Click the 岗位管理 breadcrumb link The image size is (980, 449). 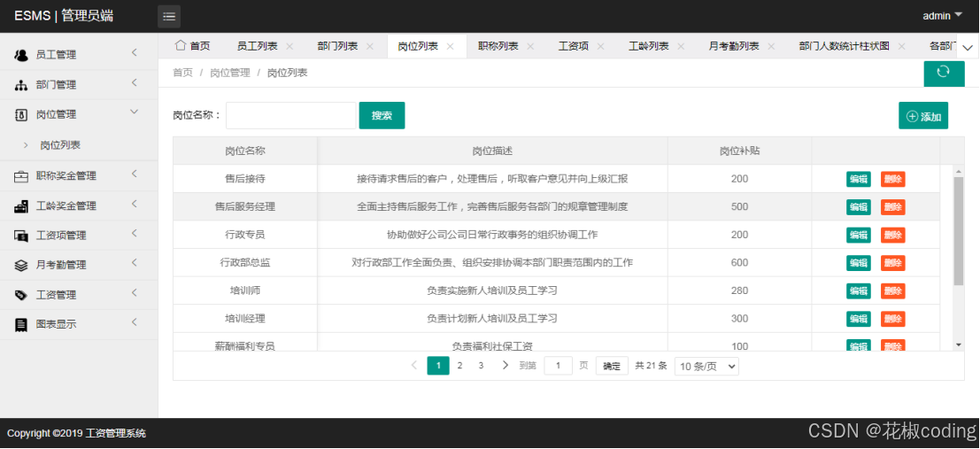230,74
